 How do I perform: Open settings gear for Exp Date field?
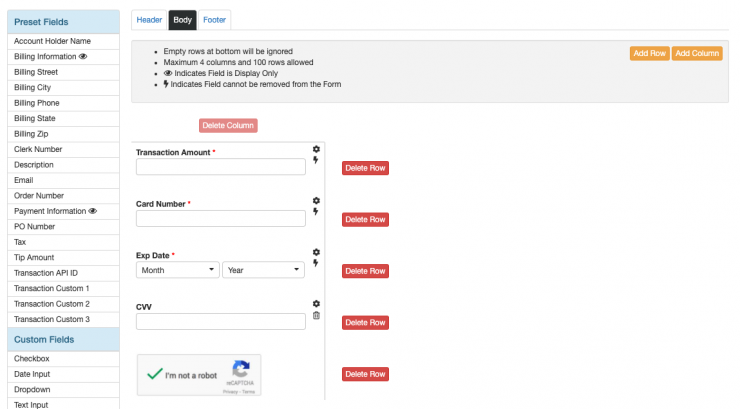pos(316,252)
